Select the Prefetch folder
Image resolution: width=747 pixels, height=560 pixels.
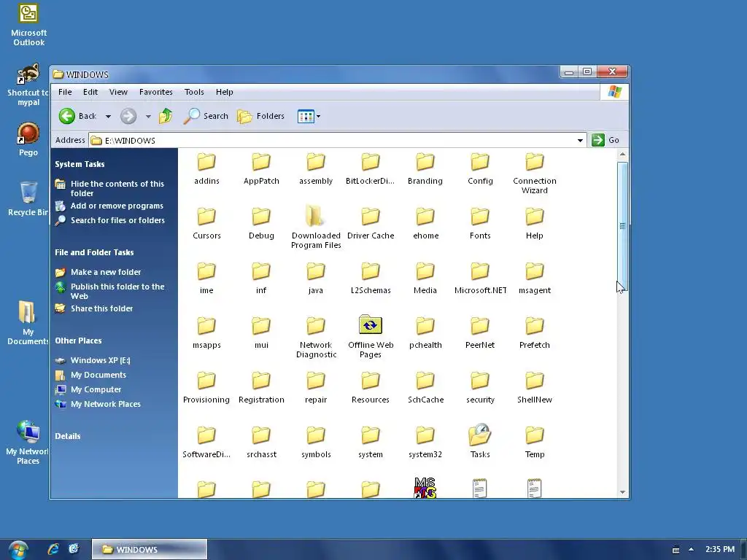pyautogui.click(x=535, y=332)
